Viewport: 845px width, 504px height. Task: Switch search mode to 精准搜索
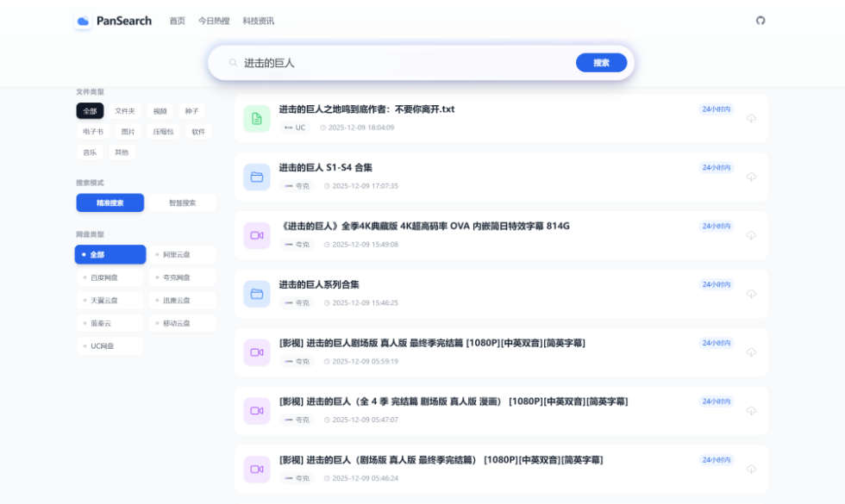(110, 203)
